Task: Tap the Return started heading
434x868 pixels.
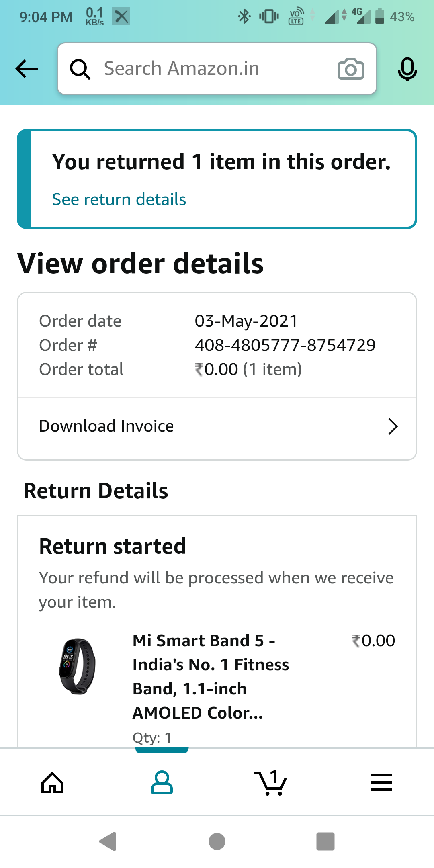Action: (113, 547)
